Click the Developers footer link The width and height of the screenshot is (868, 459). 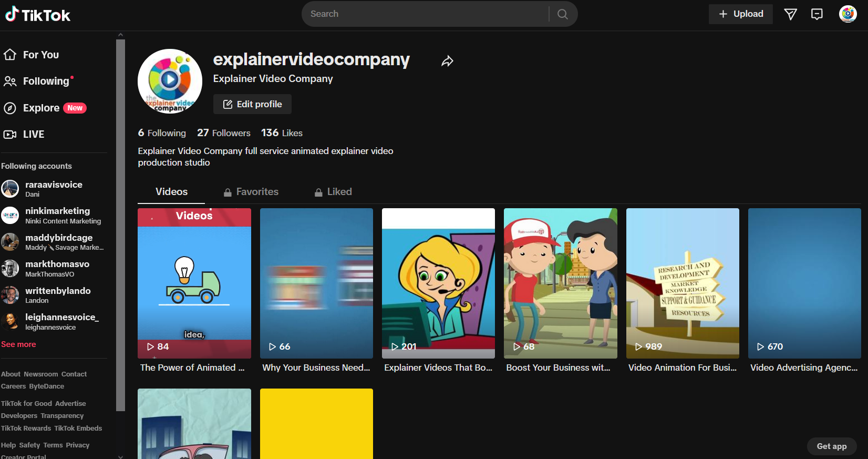(19, 416)
